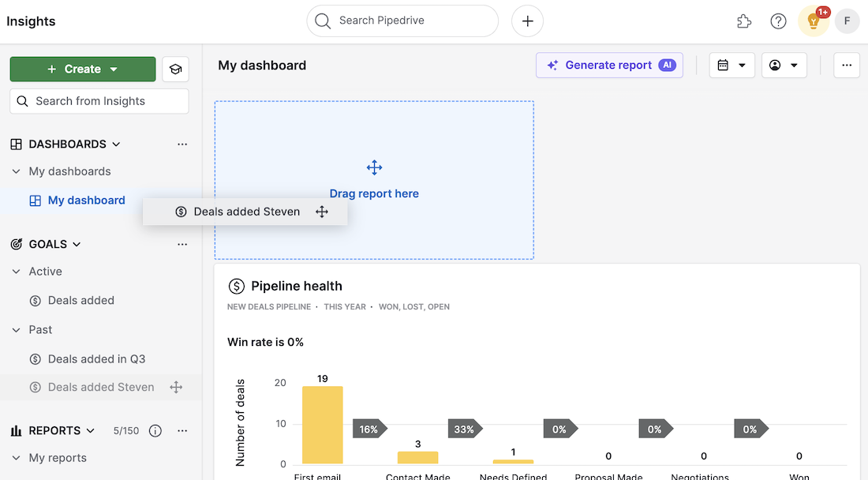Click the reports limit info icon
This screenshot has height=480, width=868.
click(x=155, y=431)
